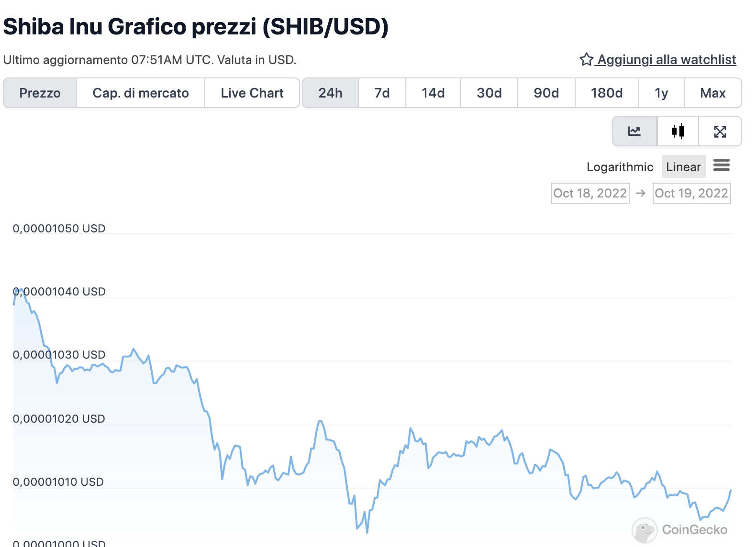756x547 pixels.
Task: Click Aggiungi alla watchlist link
Action: pyautogui.click(x=667, y=59)
